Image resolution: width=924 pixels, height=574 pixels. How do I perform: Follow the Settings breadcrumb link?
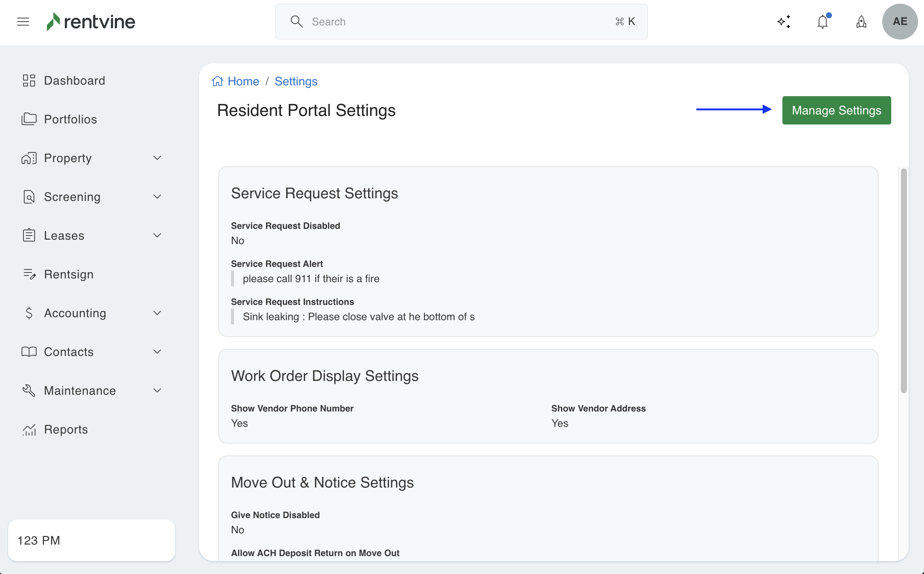pos(296,81)
